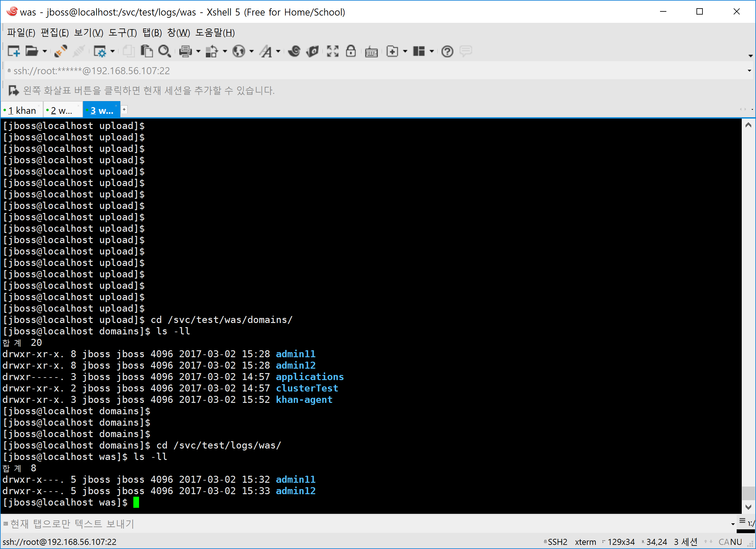
Task: Open the Help question mark icon
Action: click(x=447, y=51)
